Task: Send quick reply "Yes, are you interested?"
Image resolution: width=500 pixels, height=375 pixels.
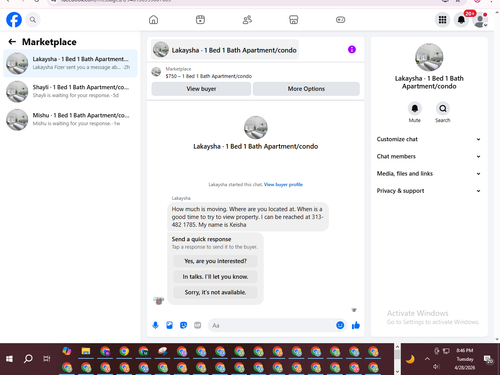Action: 215,261
